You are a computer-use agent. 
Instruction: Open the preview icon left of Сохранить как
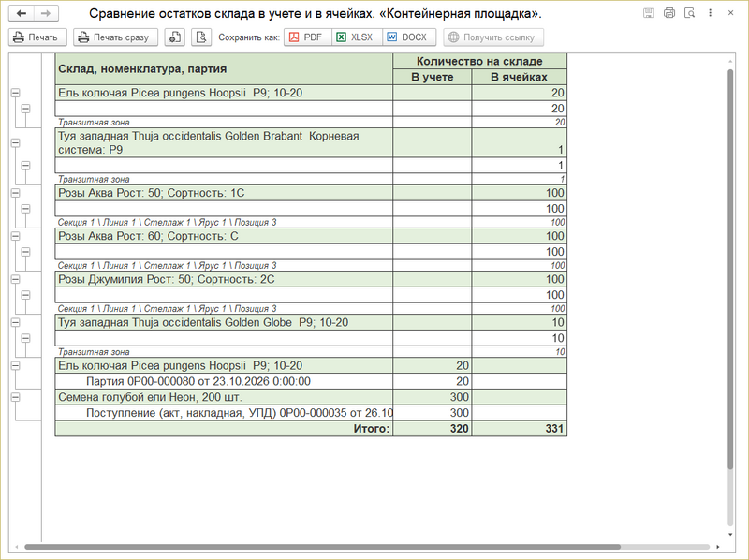point(201,37)
